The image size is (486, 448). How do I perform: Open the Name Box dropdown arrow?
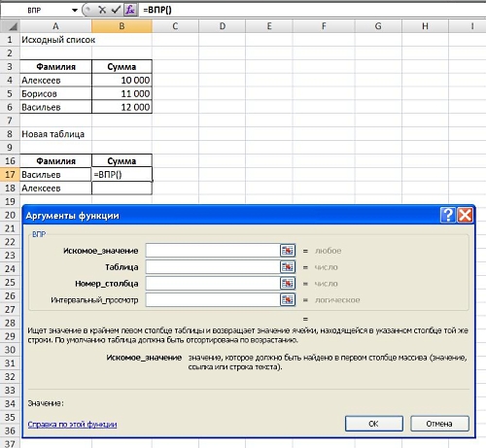[x=75, y=10]
